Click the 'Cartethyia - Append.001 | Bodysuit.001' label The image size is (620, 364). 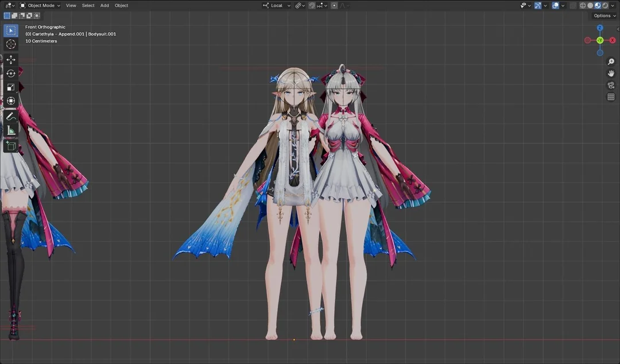(x=71, y=34)
